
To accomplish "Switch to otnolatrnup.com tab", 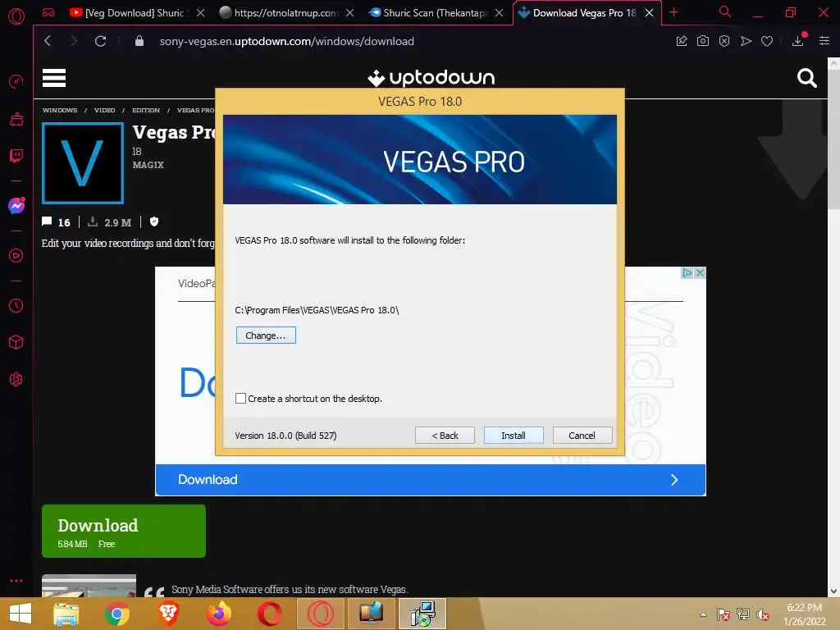I will pos(280,13).
